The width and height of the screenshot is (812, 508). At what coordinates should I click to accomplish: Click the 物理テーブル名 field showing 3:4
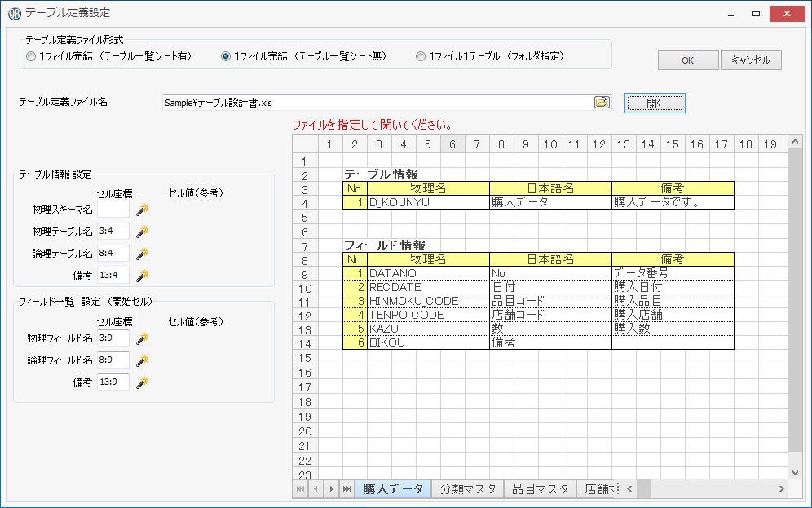pos(113,231)
